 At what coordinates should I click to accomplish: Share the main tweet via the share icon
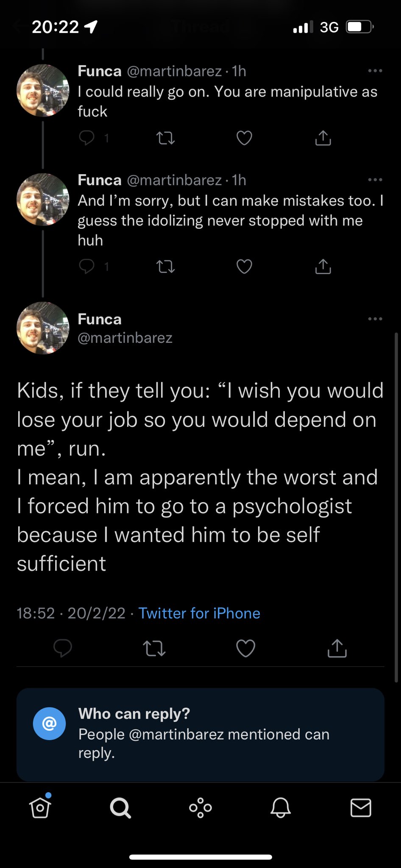pyautogui.click(x=337, y=648)
